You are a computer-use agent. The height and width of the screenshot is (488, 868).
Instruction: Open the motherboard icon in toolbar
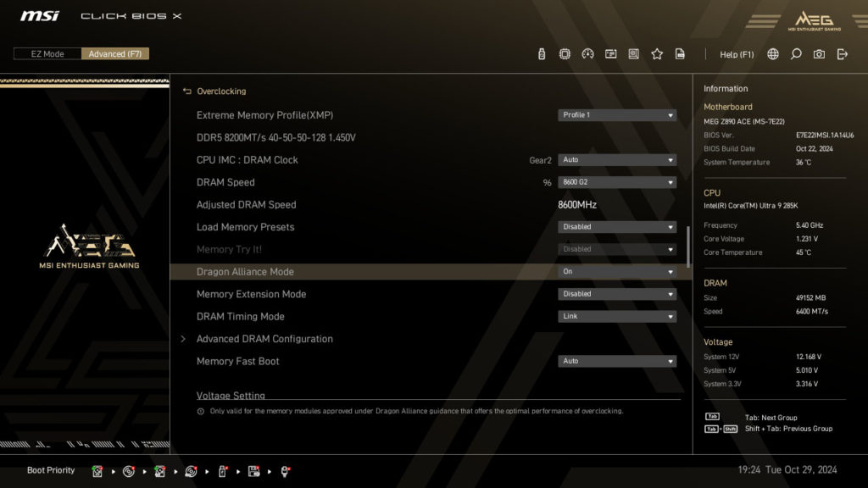(634, 53)
